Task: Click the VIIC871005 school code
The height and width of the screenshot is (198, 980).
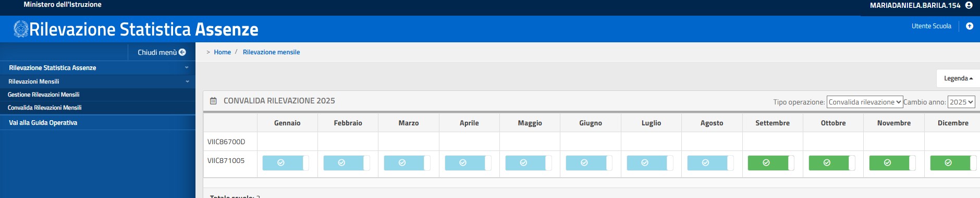Action: (x=226, y=160)
